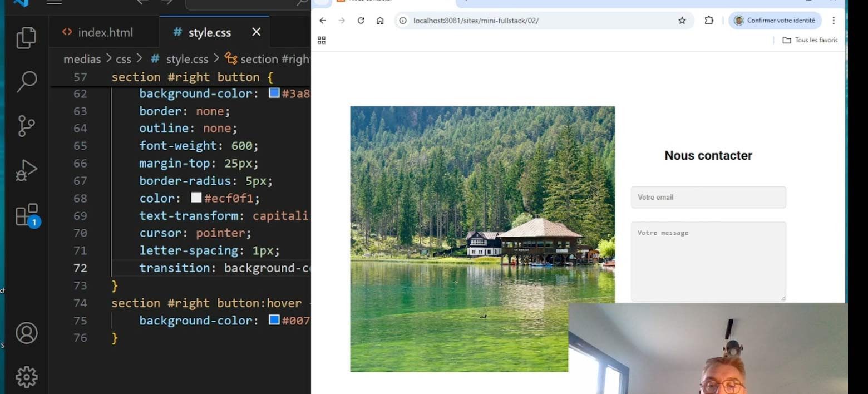Open the Manage gear menu

26,377
